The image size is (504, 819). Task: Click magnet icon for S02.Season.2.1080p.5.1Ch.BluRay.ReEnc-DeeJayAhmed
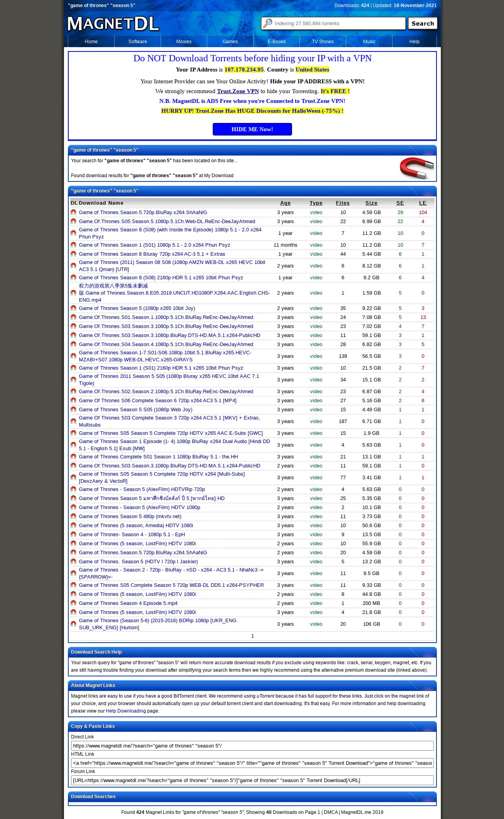point(73,392)
